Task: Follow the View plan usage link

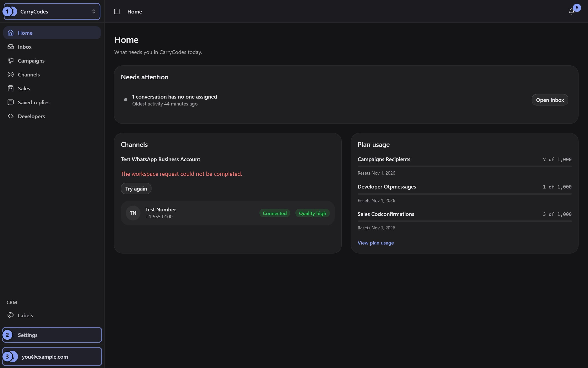Action: pyautogui.click(x=376, y=243)
